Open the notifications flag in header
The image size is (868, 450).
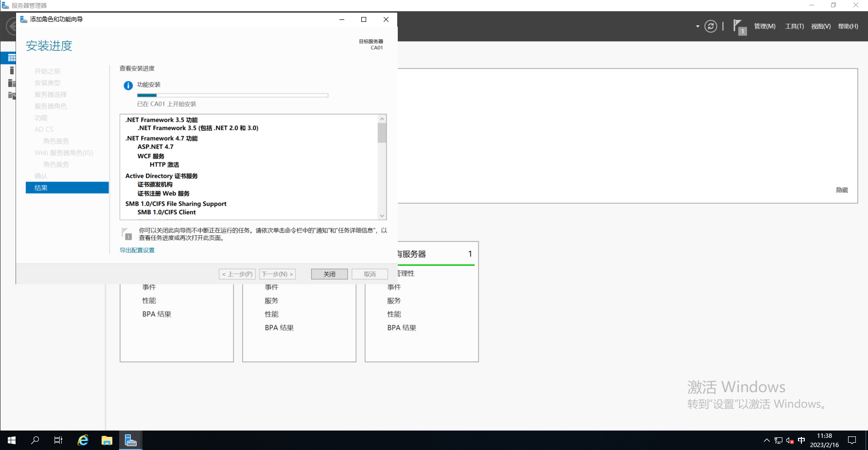(x=739, y=26)
